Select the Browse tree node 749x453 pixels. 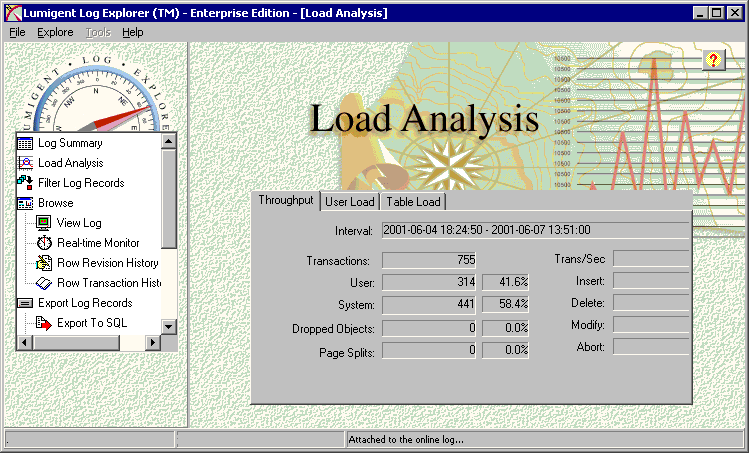pos(56,203)
